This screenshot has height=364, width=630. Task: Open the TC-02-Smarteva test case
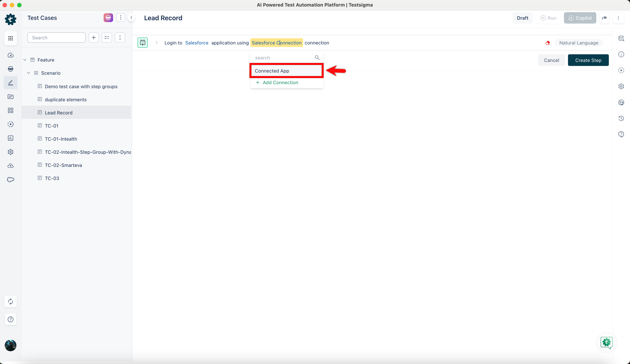click(63, 165)
